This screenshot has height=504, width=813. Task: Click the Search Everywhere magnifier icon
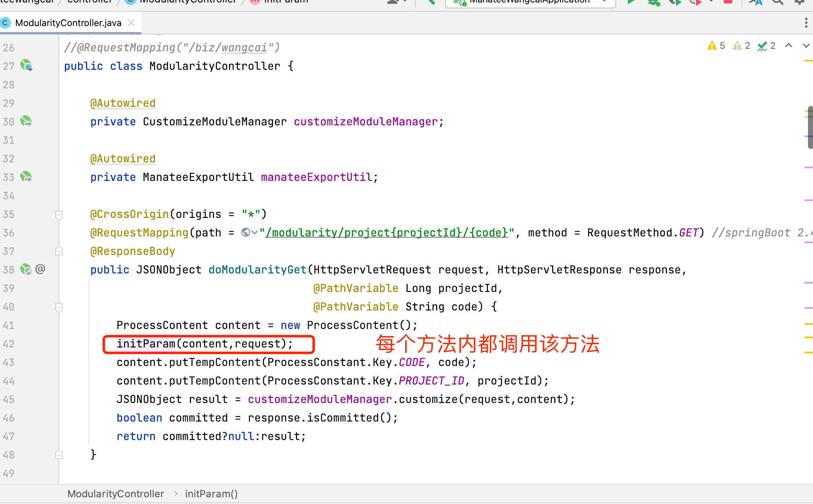[x=778, y=2]
